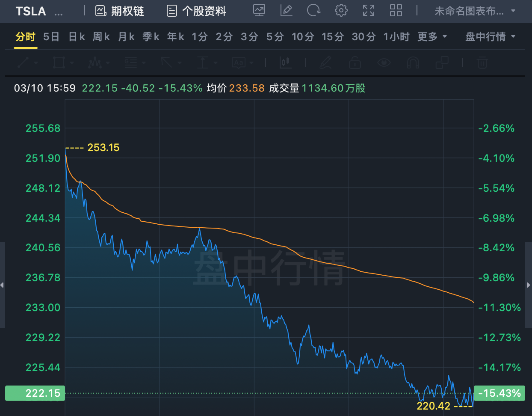Toggle the lock drawings icon
532x416 pixels.
(x=355, y=63)
